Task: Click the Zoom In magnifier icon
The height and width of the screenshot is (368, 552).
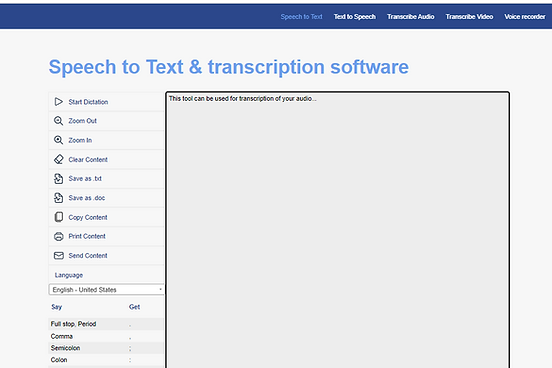Action: [58, 140]
